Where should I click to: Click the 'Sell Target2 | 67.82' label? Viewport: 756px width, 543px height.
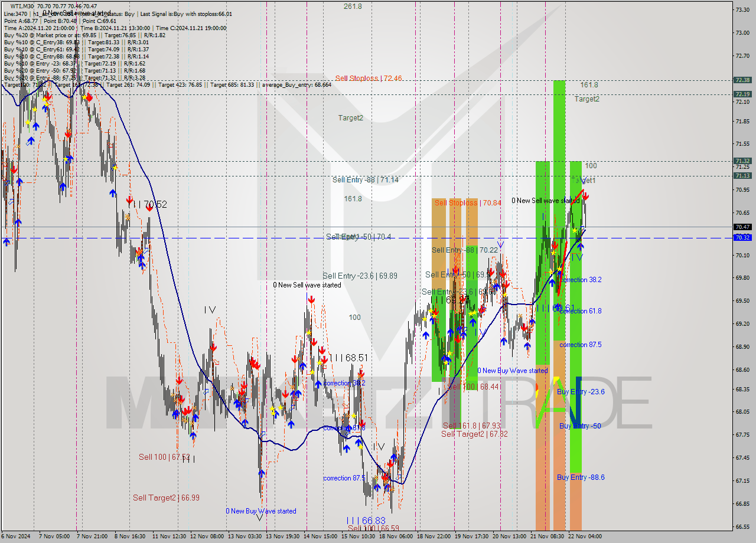click(x=474, y=434)
